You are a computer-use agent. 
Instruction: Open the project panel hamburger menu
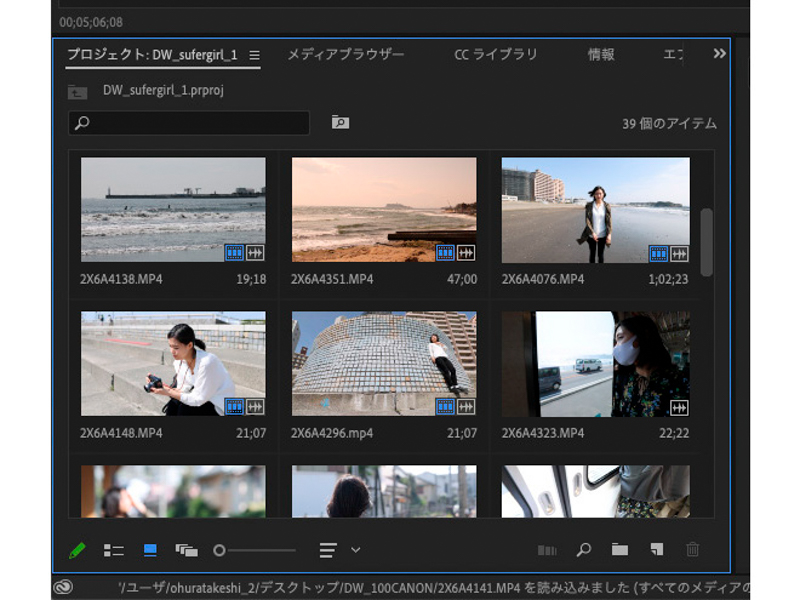pyautogui.click(x=257, y=57)
